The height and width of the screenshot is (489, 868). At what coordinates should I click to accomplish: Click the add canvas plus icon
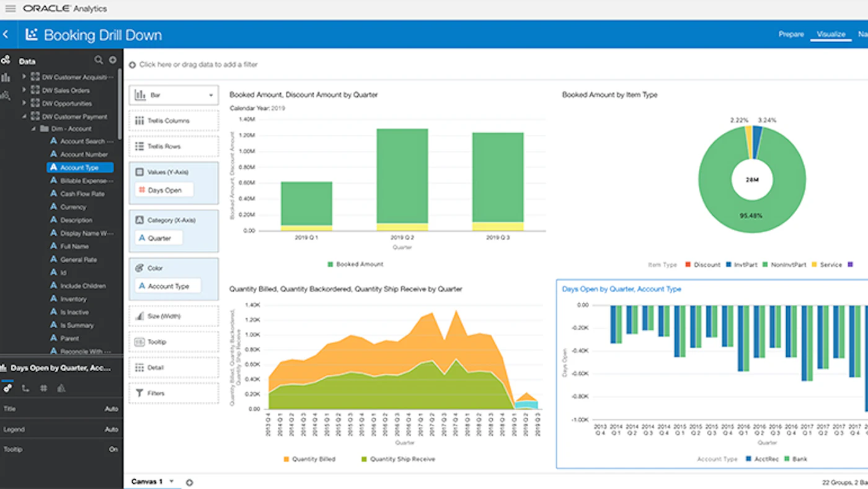coord(189,482)
